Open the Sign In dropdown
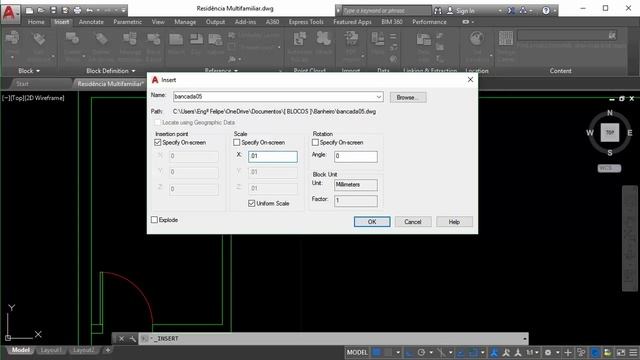640x360 pixels. 500,11
